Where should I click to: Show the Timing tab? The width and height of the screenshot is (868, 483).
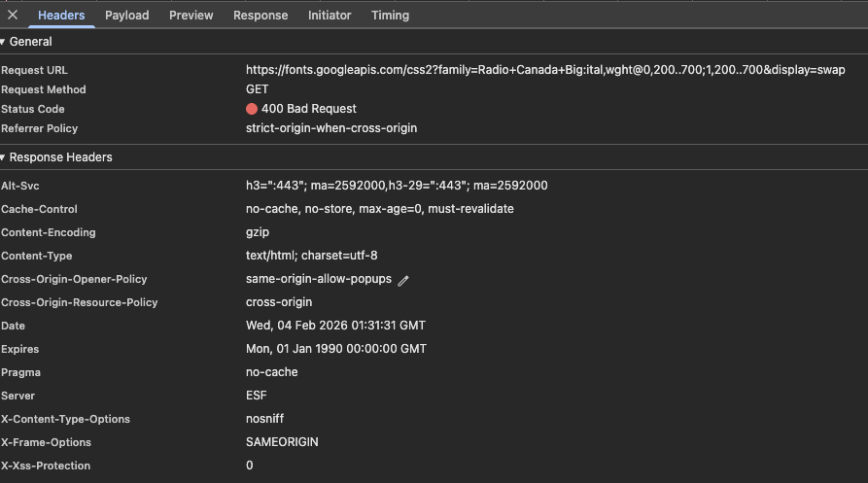(390, 16)
